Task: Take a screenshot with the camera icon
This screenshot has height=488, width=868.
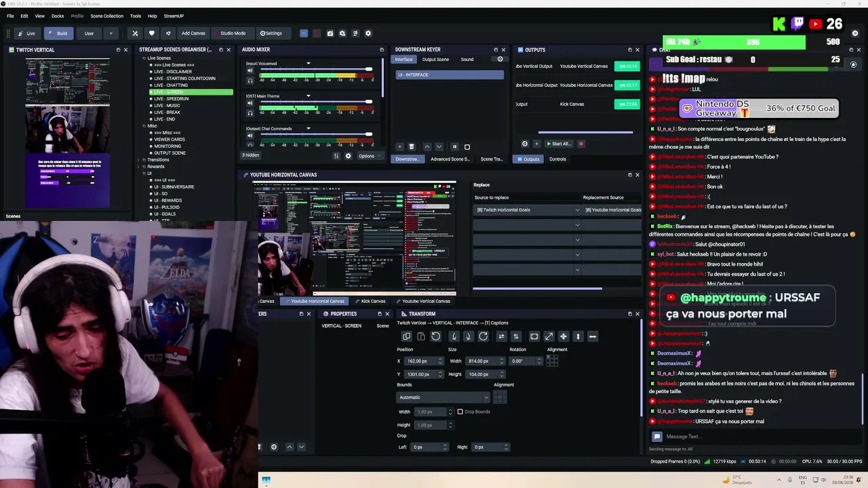Action: pyautogui.click(x=330, y=33)
